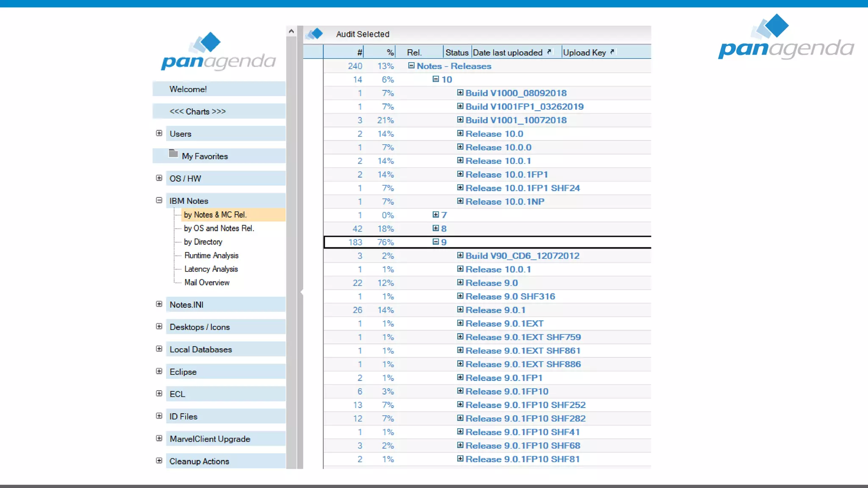Open the <<< Charts >>> section
The width and height of the screenshot is (868, 488).
198,111
